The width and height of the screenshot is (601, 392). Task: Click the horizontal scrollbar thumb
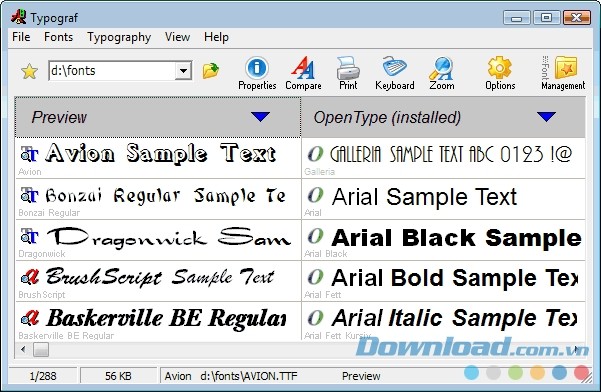41,349
